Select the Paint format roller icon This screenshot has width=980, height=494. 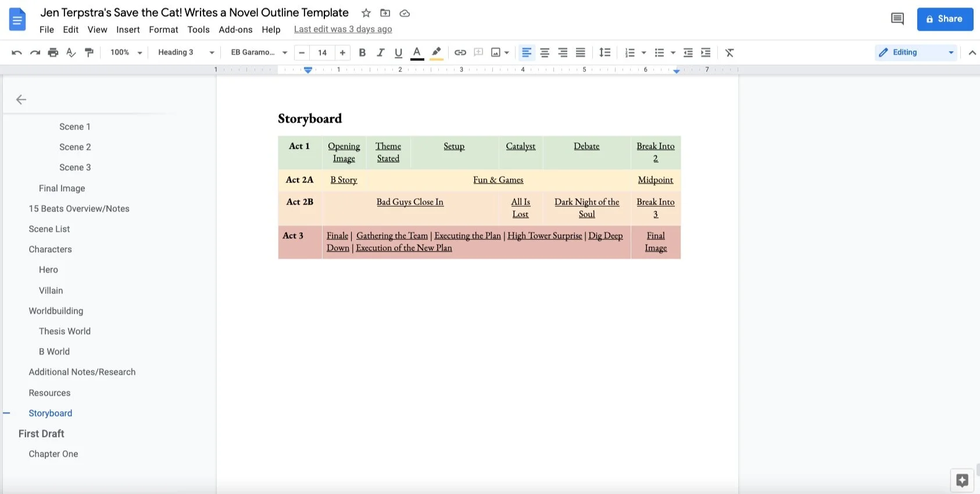click(x=89, y=52)
